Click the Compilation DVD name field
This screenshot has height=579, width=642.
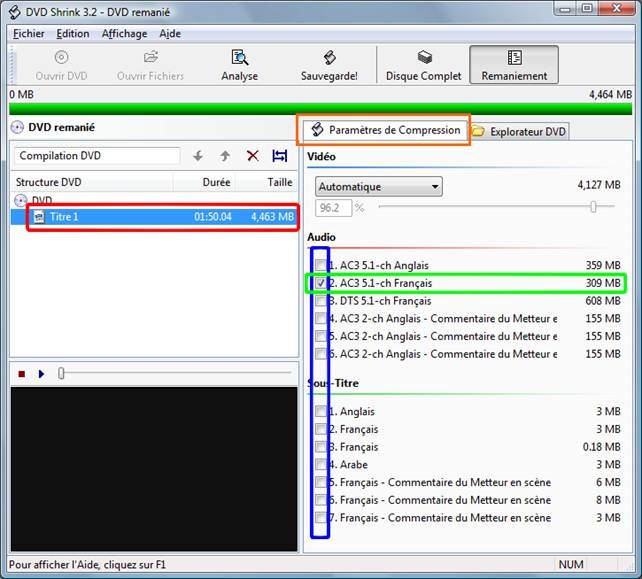(x=97, y=156)
